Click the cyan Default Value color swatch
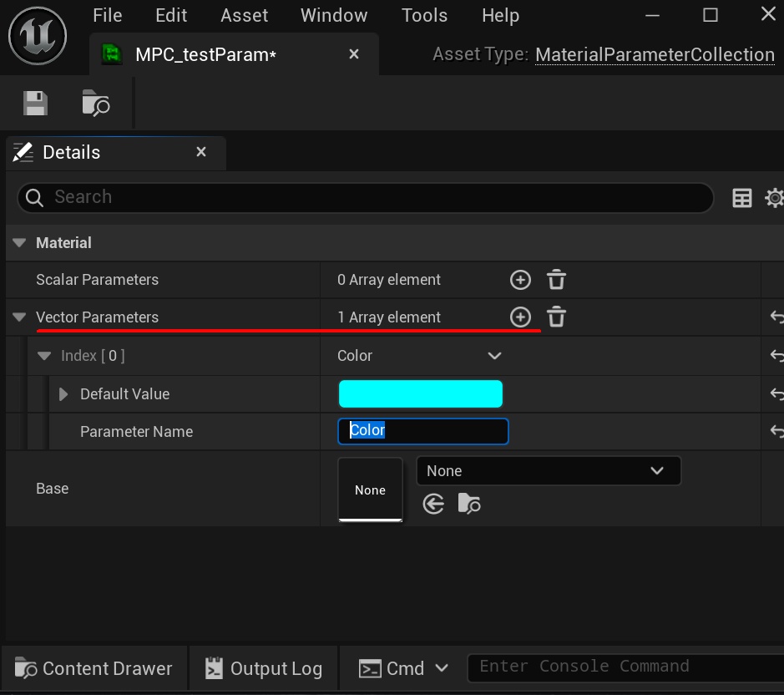Screen dimensions: 784x695 [x=420, y=394]
